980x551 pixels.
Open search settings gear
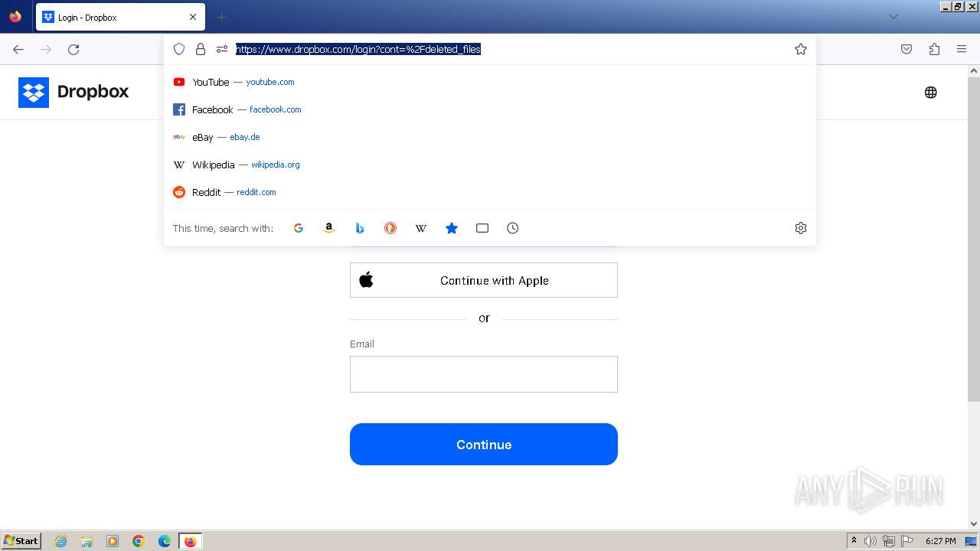801,228
